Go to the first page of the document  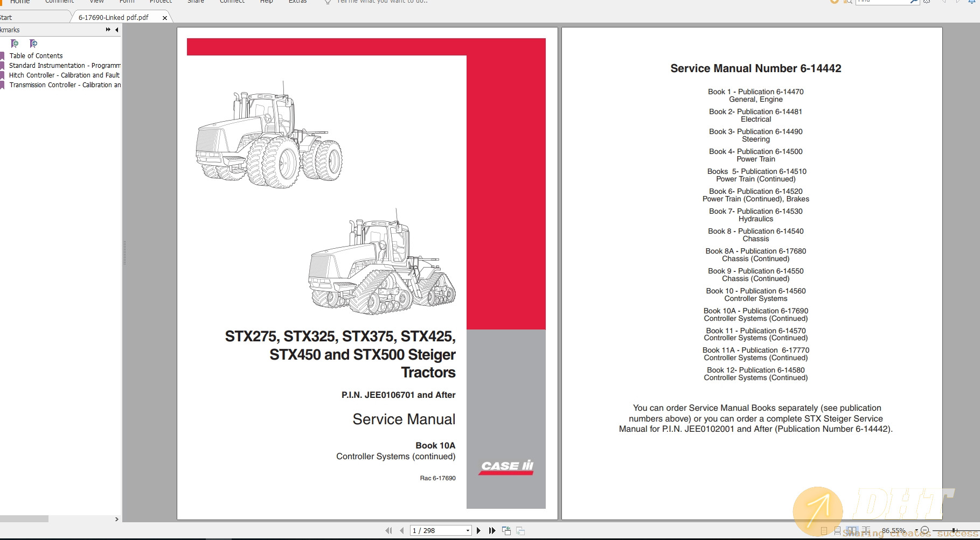389,530
